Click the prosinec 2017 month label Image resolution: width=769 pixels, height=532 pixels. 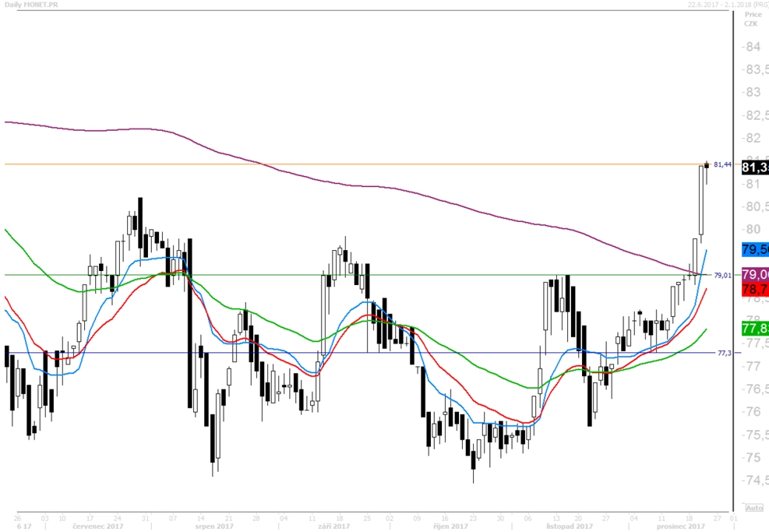(x=679, y=526)
